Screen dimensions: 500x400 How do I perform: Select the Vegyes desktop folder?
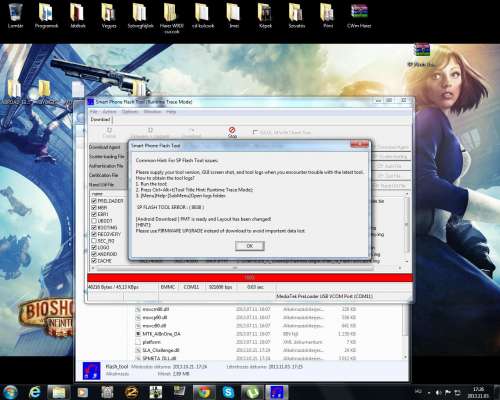[109, 16]
